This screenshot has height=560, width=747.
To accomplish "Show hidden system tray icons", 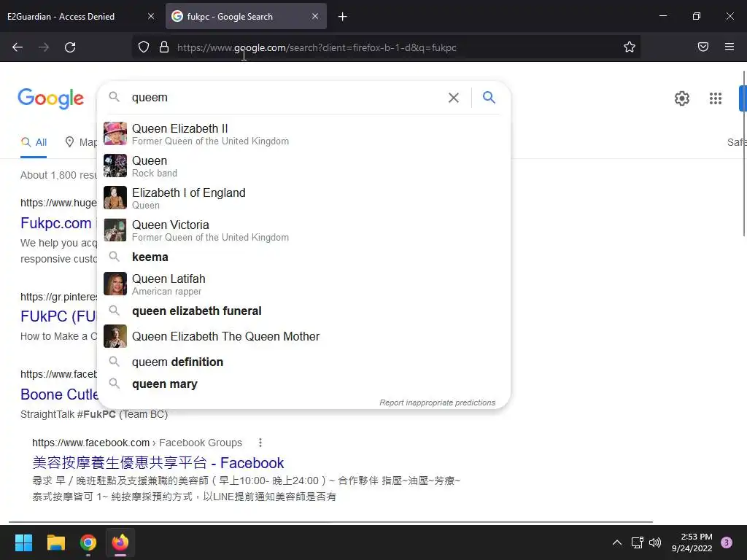I will click(617, 542).
